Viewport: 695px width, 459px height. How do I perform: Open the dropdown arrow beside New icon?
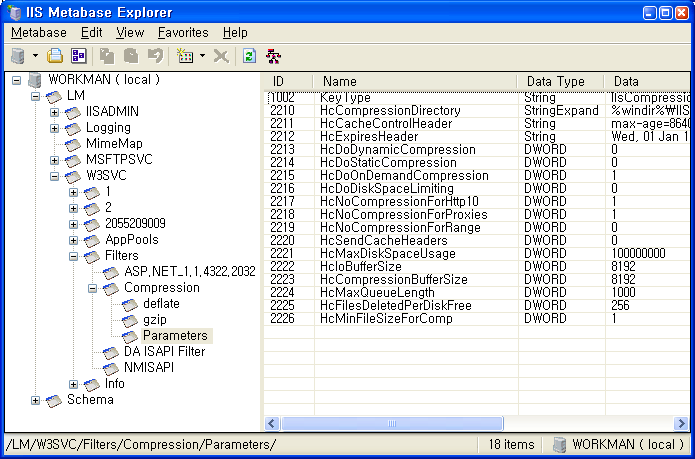pyautogui.click(x=202, y=57)
